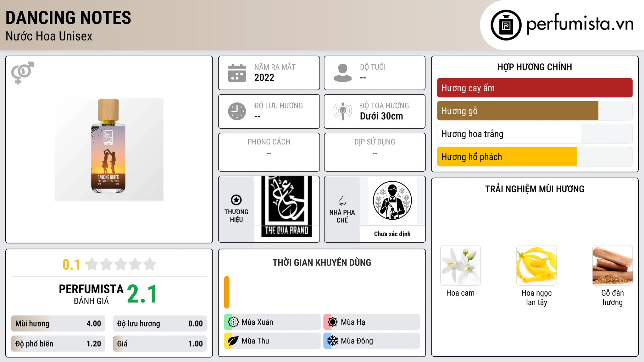The image size is (644, 362).
Task: Click the DANCING NOTES title
Action: click(x=68, y=18)
